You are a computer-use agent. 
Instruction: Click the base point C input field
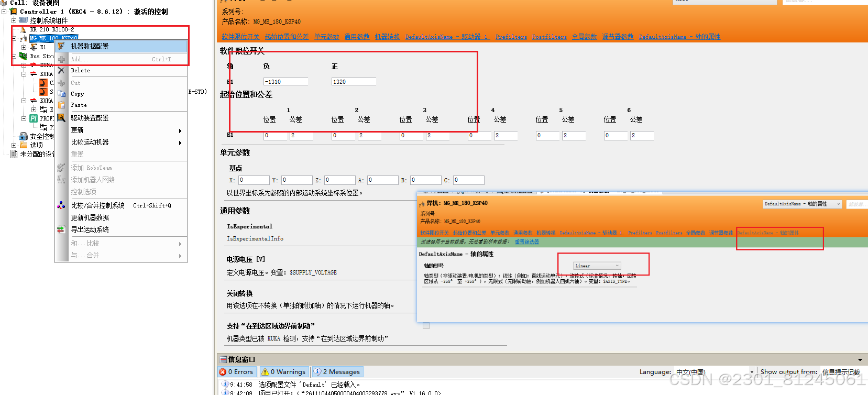(468, 180)
